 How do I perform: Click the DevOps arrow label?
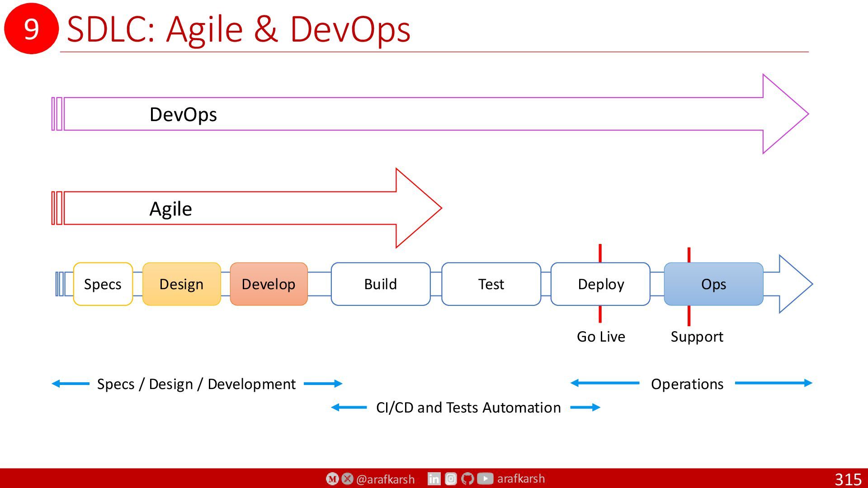[183, 115]
